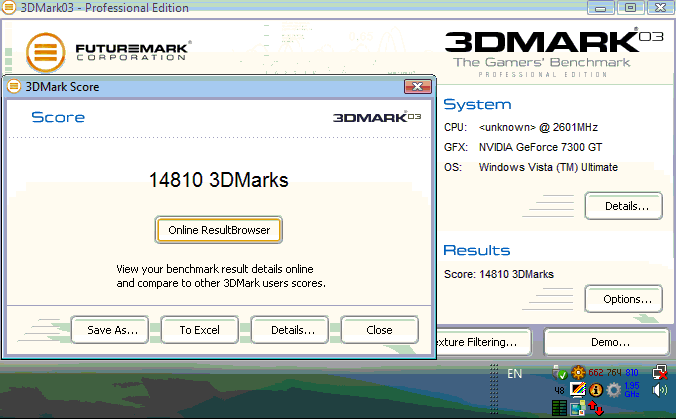Open the orange gear tray icon
The width and height of the screenshot is (676, 419).
578,372
